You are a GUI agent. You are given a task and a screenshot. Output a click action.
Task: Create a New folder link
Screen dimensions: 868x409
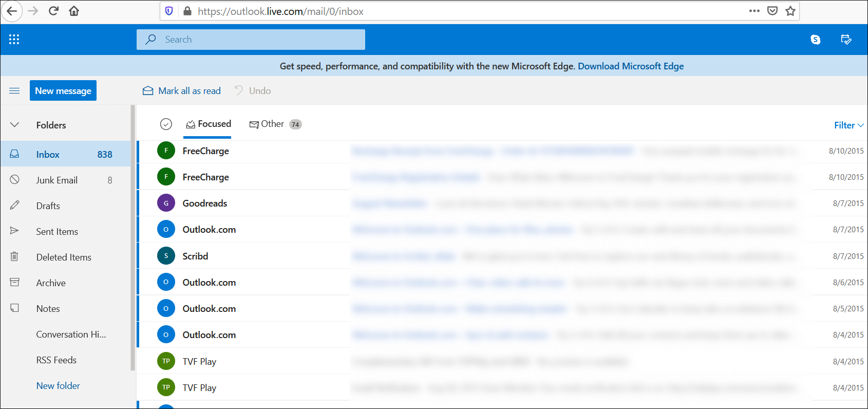point(58,385)
